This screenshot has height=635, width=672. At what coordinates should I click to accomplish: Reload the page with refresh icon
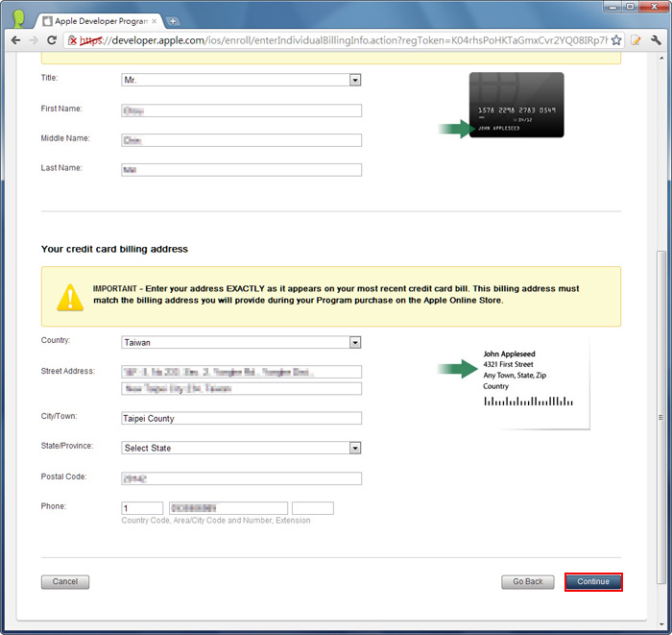[x=52, y=40]
